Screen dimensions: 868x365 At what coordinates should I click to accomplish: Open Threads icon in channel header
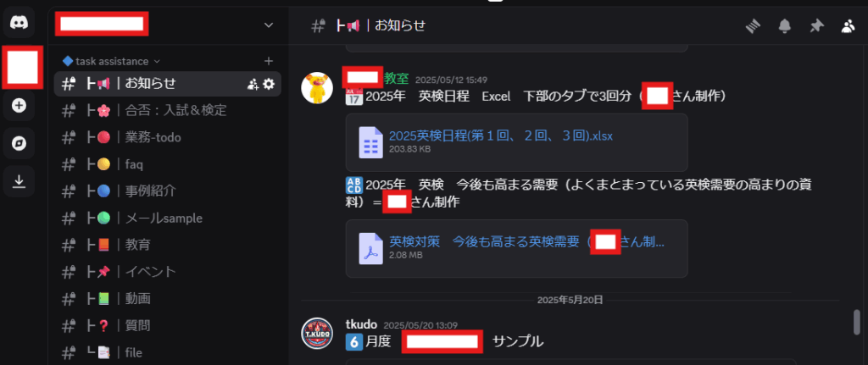click(x=754, y=26)
